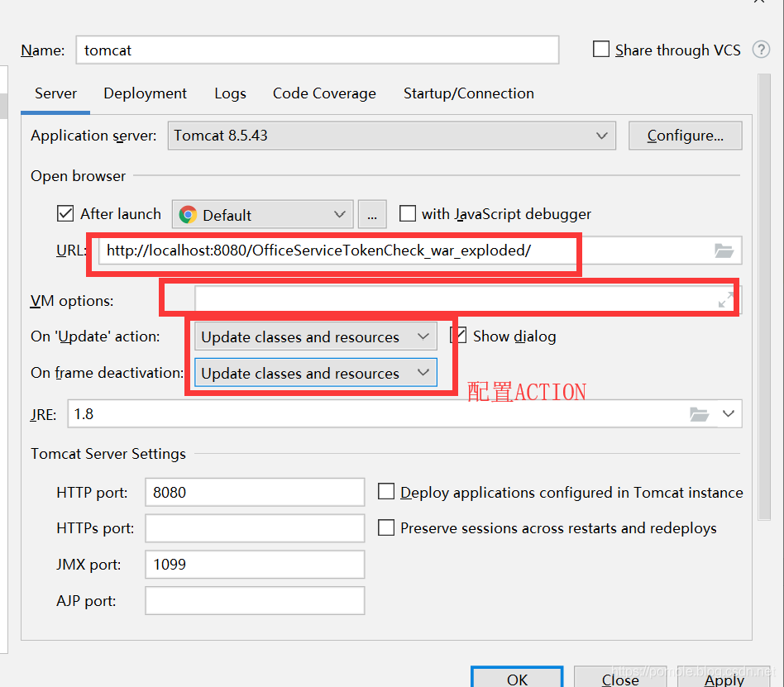Click the OK button
This screenshot has height=687, width=784.
click(517, 678)
